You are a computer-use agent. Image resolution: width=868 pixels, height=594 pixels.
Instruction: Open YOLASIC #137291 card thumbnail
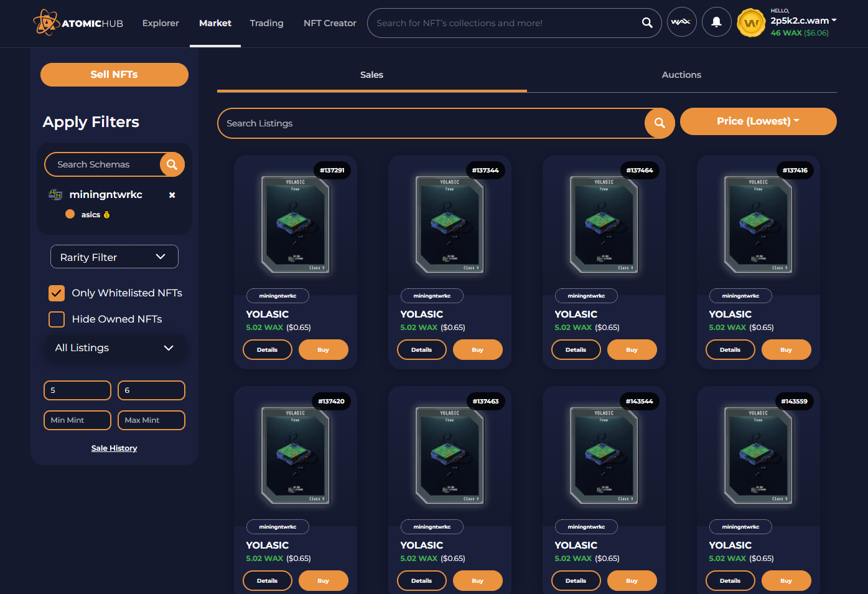[x=296, y=225]
